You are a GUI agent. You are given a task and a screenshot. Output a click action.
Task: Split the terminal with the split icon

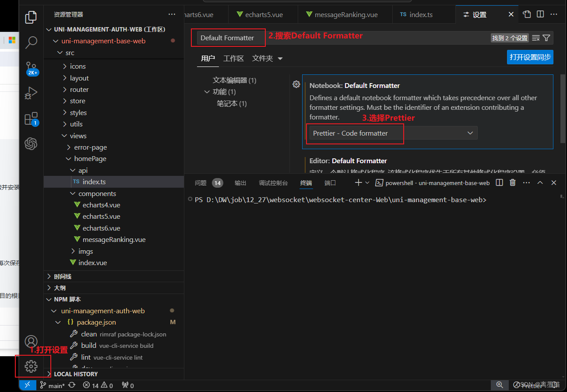pyautogui.click(x=499, y=182)
